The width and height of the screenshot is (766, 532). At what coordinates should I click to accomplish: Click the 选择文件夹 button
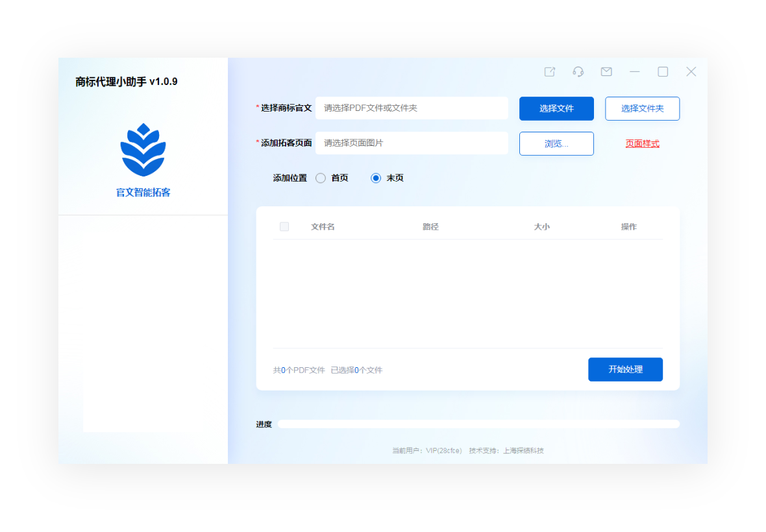click(x=642, y=109)
